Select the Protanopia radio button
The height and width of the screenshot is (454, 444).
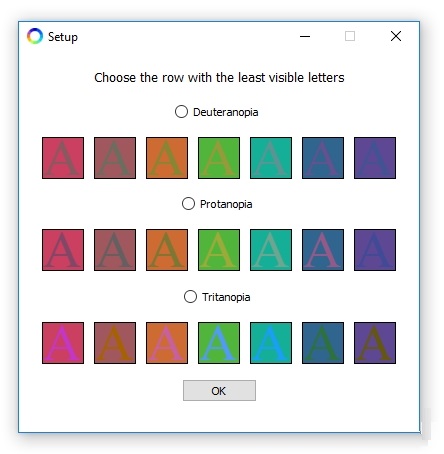click(x=188, y=204)
